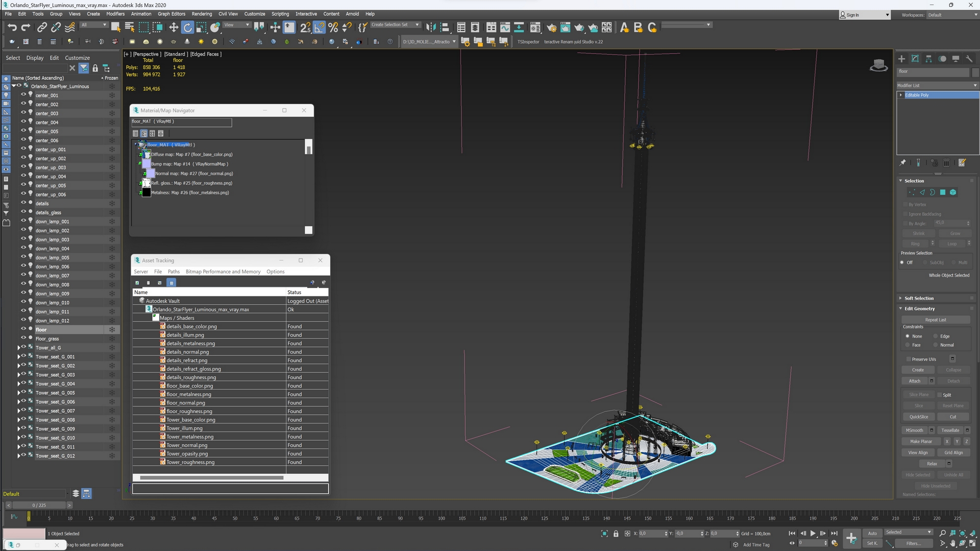
Task: Click the Rectangular Selection Region icon
Action: (x=144, y=28)
